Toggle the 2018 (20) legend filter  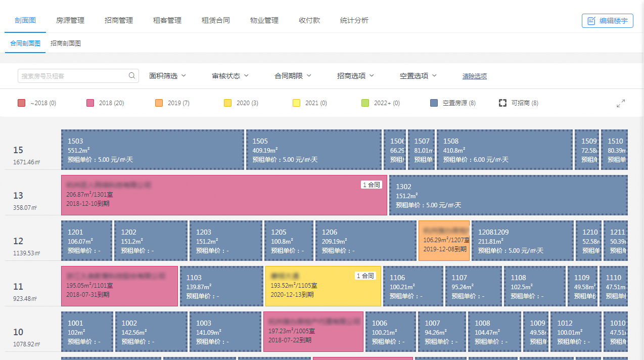click(105, 103)
